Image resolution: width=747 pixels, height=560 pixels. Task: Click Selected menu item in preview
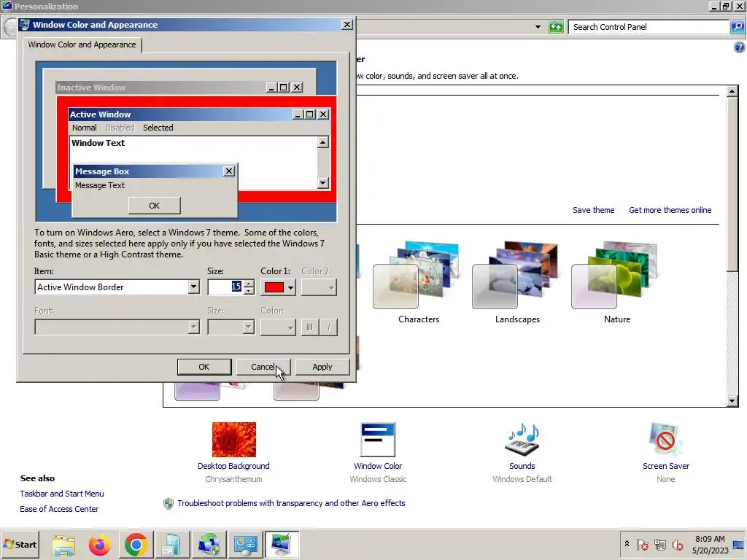coord(158,128)
